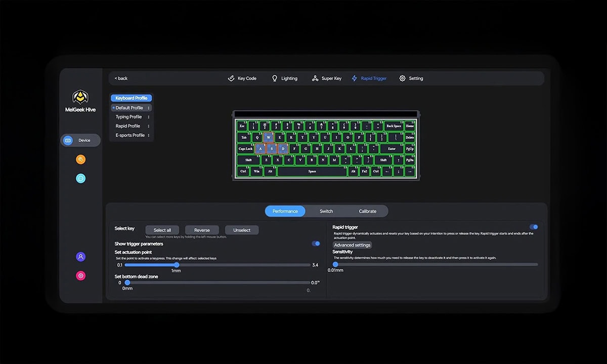Open the Lighting panel
This screenshot has height=364, width=607.
coord(284,78)
